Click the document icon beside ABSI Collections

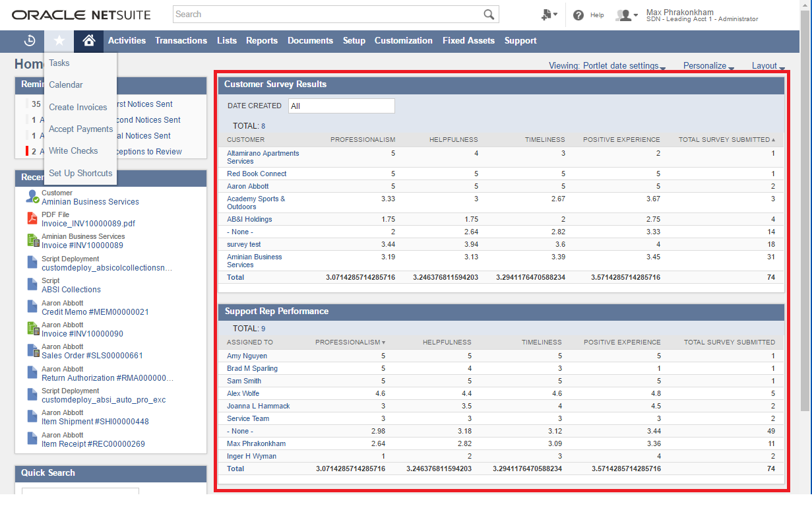(x=32, y=284)
